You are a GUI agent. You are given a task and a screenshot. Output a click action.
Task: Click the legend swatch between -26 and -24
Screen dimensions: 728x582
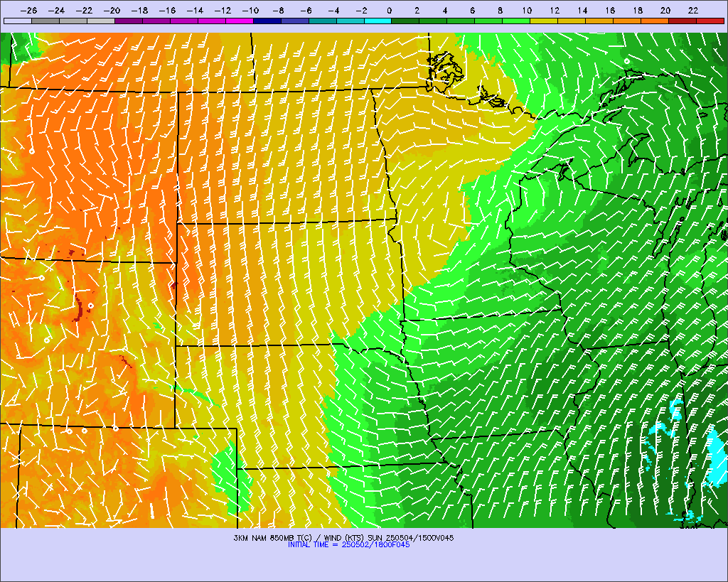pos(45,21)
